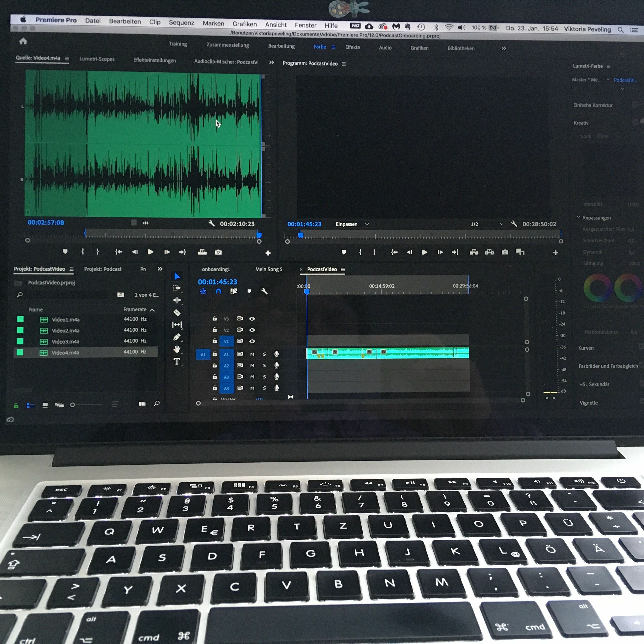Open timeline display settings wrench icon

pyautogui.click(x=264, y=292)
